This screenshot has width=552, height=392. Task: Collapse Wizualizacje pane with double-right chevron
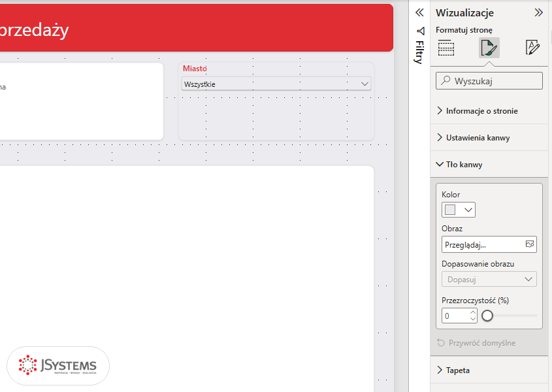coord(538,13)
